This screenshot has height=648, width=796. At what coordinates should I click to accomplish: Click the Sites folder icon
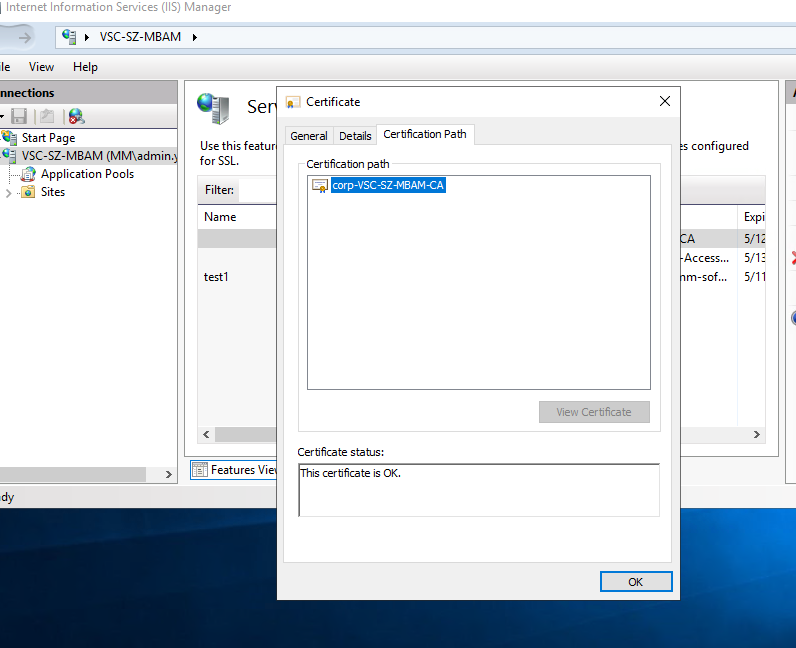pos(28,192)
